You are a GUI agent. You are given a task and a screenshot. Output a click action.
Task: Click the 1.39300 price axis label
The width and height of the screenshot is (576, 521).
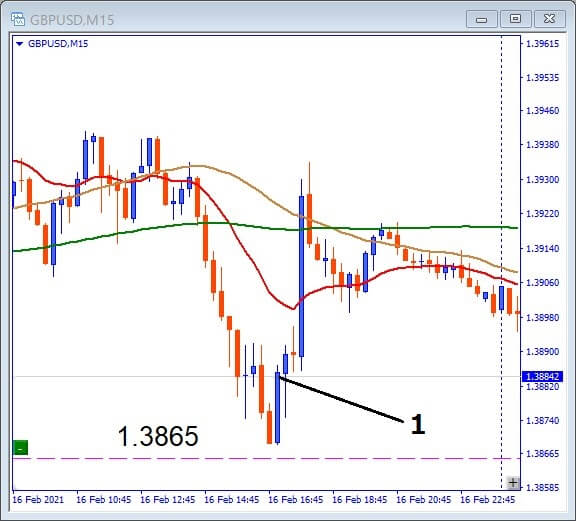pos(543,180)
